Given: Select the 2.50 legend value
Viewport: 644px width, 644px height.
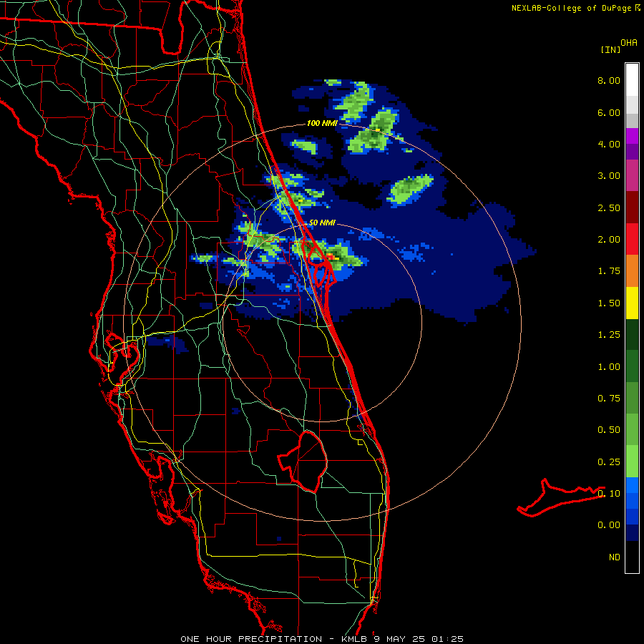Looking at the screenshot, I should pos(609,208).
